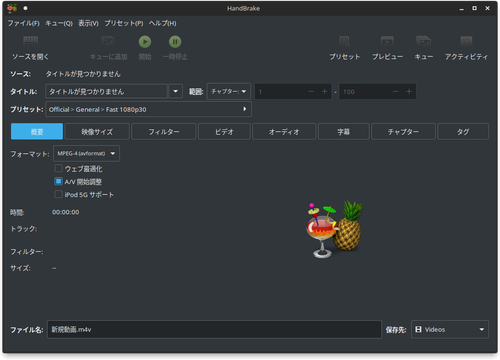This screenshot has width=500, height=360.
Task: Start encoding with the green 開始 button
Action: (x=145, y=42)
